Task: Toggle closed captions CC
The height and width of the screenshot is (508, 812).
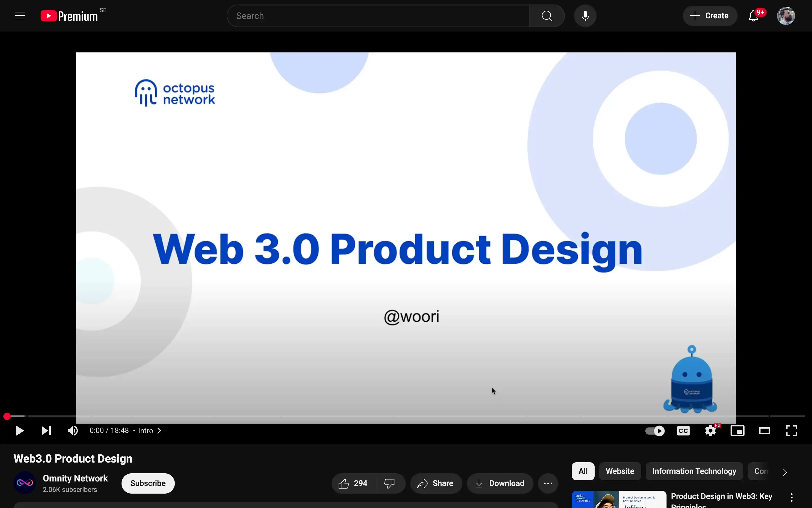Action: point(683,431)
